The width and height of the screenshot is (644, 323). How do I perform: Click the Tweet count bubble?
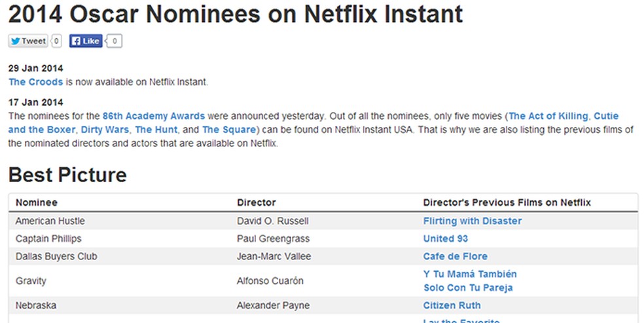coord(57,41)
